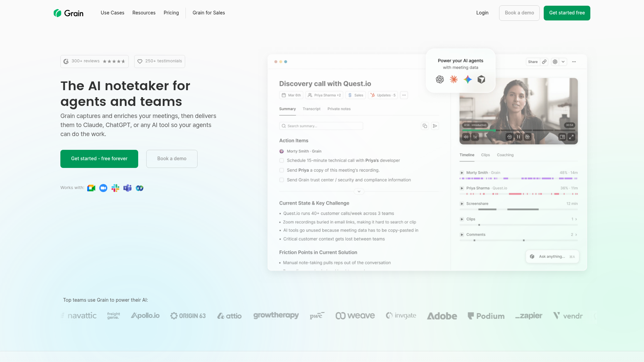644x362 pixels.
Task: Switch to the Coaching tab
Action: (x=505, y=155)
